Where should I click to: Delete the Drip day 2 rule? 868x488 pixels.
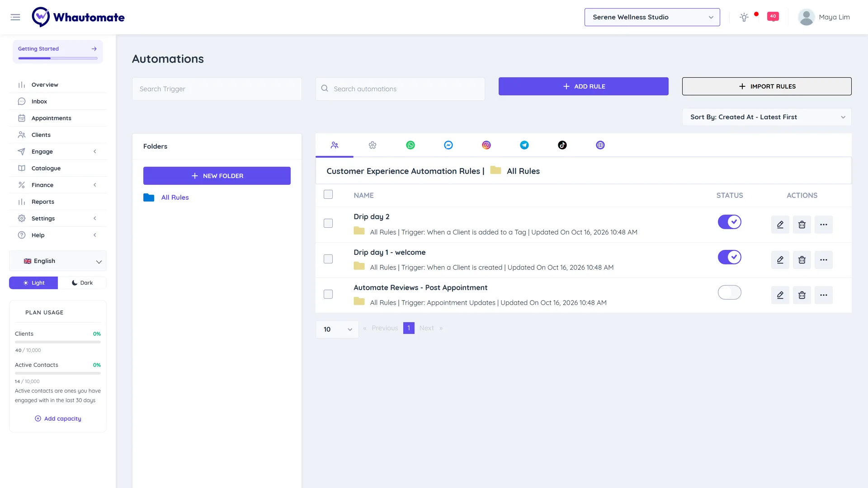802,225
